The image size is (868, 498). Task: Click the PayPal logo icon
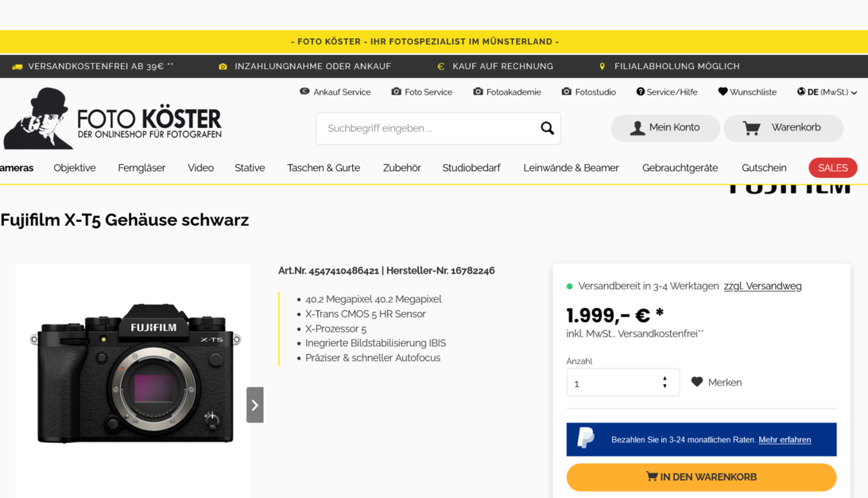[x=585, y=438]
